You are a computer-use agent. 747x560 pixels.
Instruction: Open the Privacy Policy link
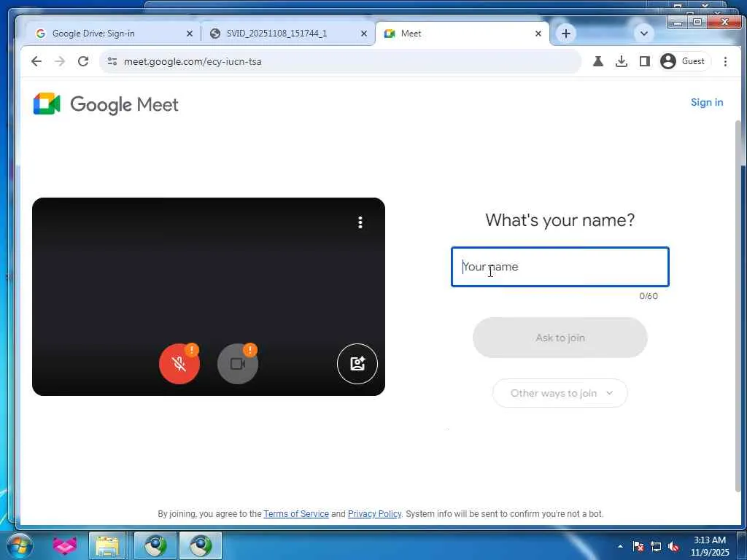pyautogui.click(x=374, y=514)
